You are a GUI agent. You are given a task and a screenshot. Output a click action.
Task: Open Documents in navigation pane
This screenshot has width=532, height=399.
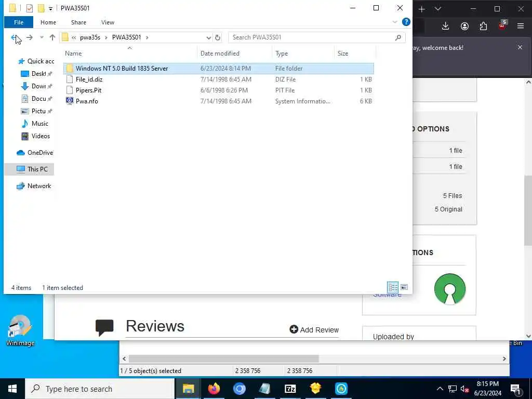36,99
